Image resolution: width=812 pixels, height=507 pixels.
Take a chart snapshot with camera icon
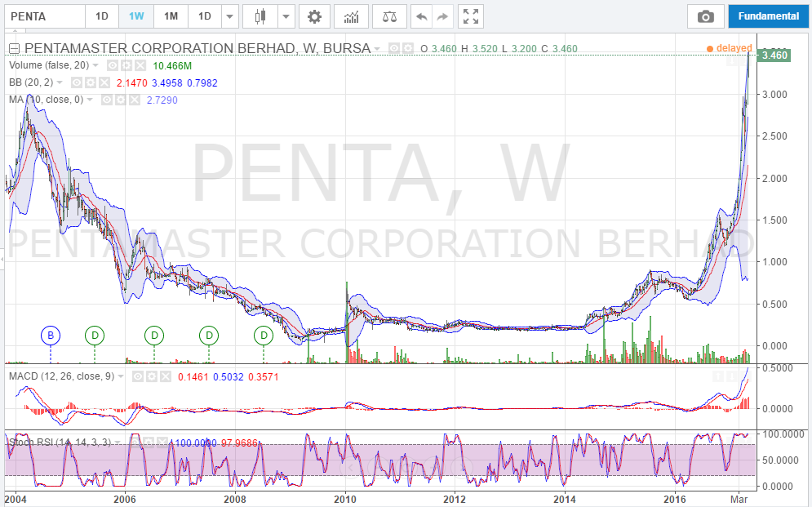pyautogui.click(x=705, y=16)
